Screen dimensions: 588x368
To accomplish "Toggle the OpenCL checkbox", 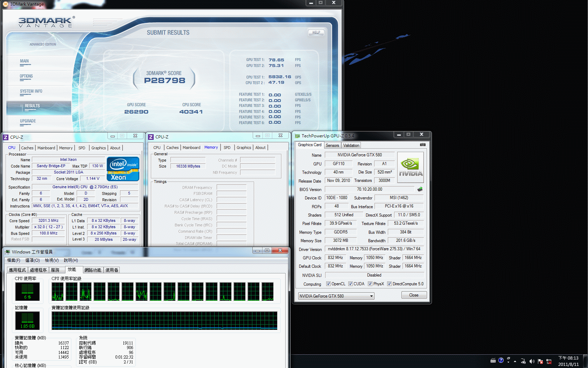I will pos(328,284).
